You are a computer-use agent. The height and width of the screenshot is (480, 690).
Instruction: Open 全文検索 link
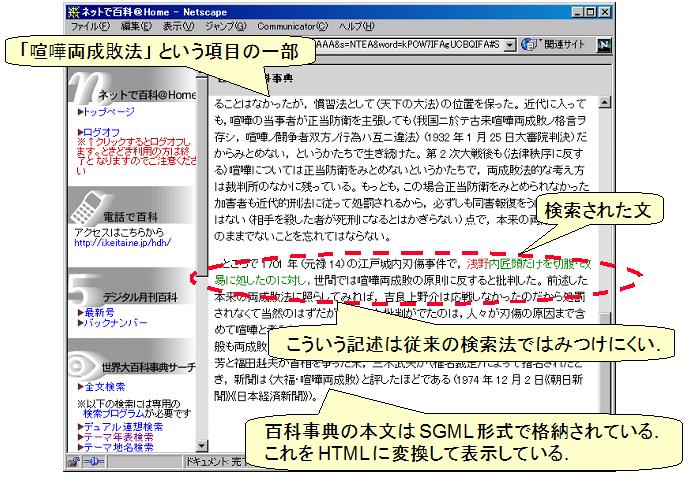click(105, 387)
